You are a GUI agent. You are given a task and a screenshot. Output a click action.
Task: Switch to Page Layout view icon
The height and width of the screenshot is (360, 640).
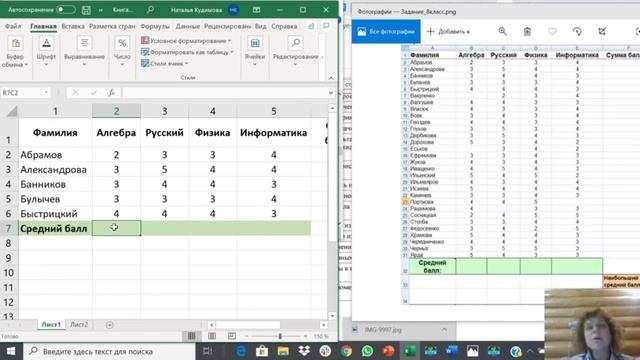(x=211, y=336)
